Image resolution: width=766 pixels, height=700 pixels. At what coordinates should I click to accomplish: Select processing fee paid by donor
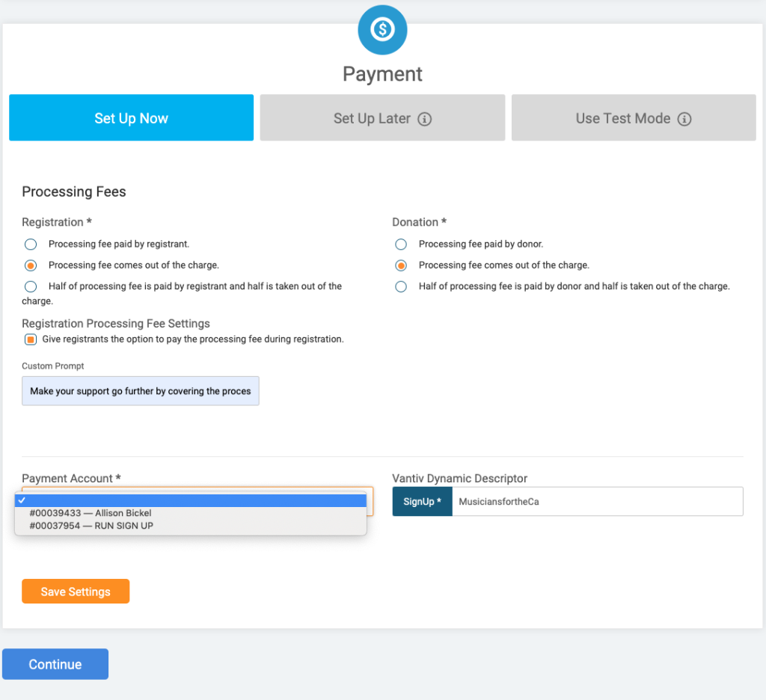point(401,245)
